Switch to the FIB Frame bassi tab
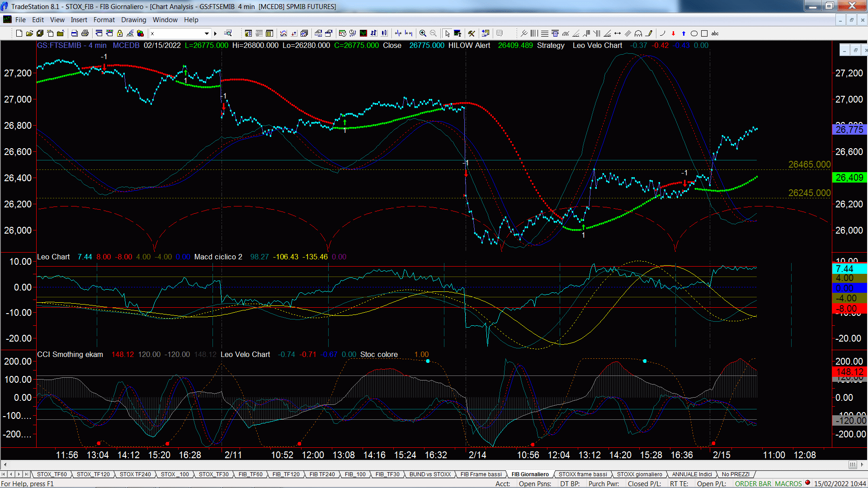The width and height of the screenshot is (868, 488). [481, 474]
